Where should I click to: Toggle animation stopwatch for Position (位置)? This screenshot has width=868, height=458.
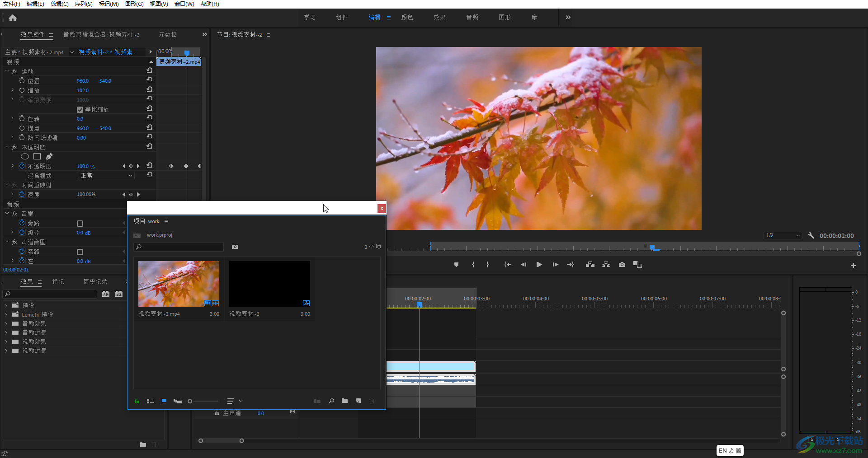[22, 80]
